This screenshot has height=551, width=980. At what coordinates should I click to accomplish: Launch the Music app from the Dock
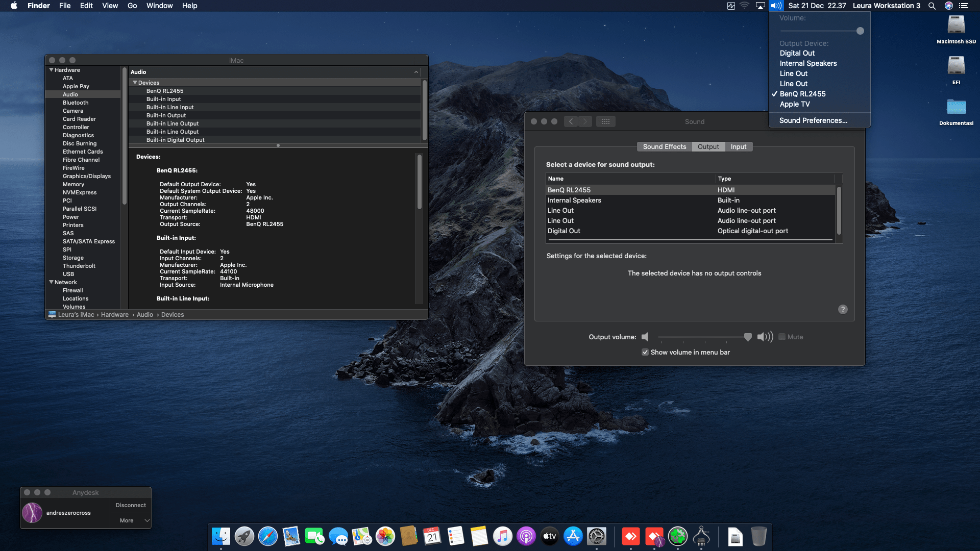click(x=502, y=537)
